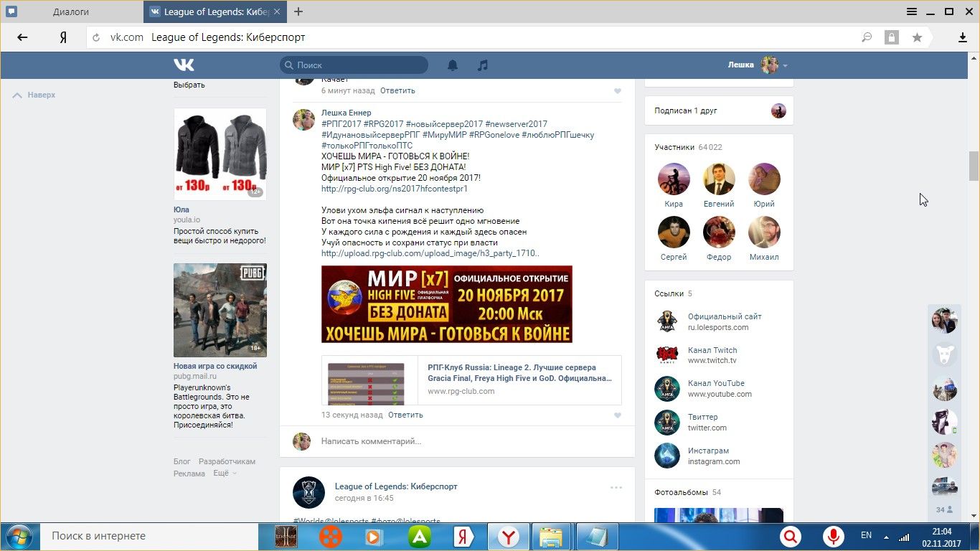Open VK notifications bell
This screenshot has height=551, width=980.
pos(453,65)
